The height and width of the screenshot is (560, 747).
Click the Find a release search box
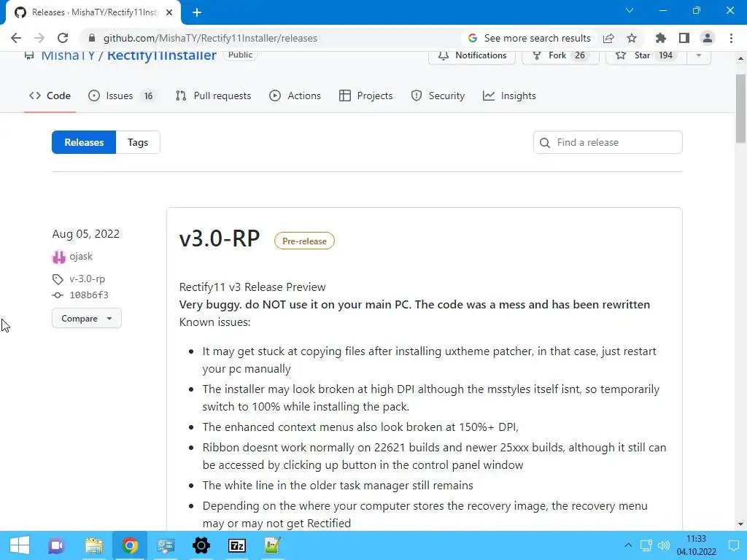(x=608, y=142)
